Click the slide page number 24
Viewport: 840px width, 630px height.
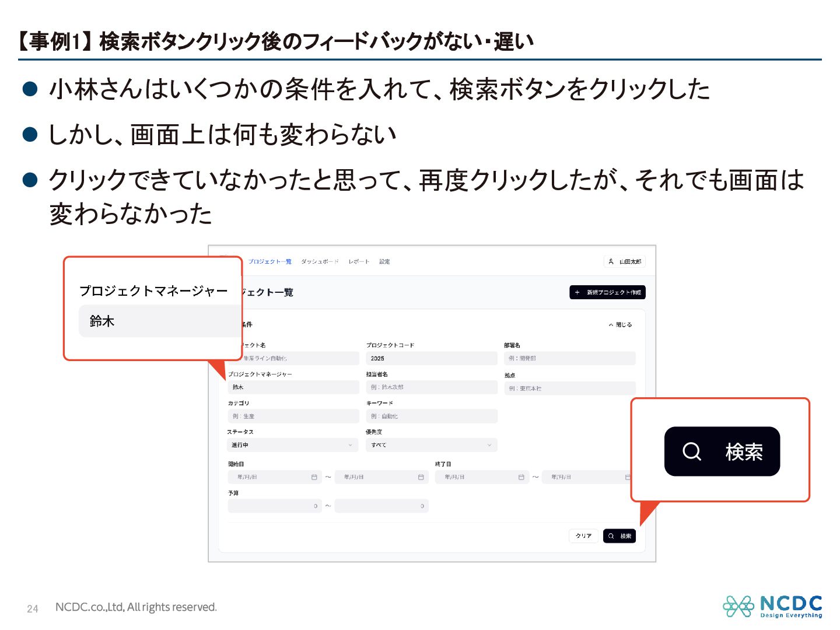click(33, 609)
